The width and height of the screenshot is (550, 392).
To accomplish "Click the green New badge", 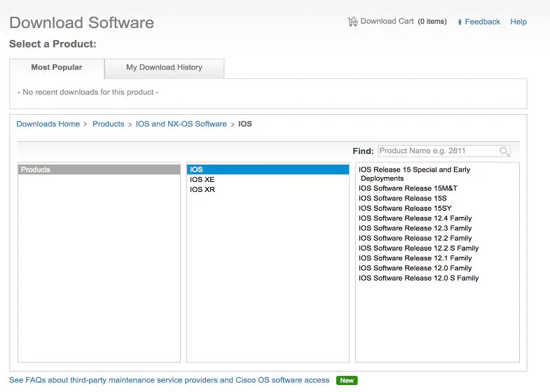I will coord(347,380).
